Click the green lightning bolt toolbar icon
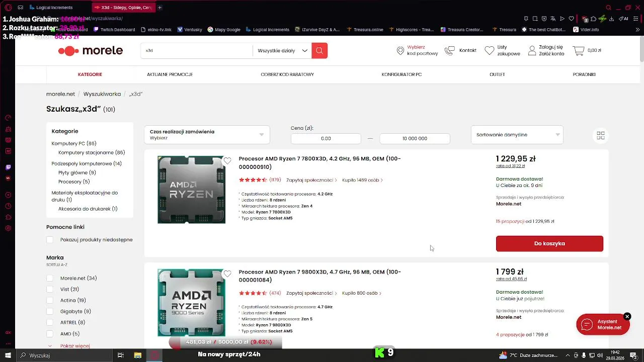 pyautogui.click(x=602, y=19)
